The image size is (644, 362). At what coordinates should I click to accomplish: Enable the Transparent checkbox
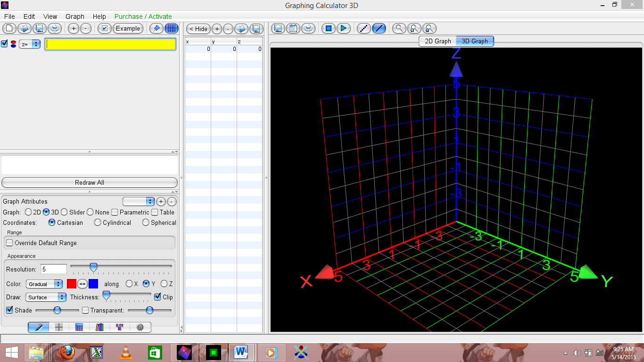85,310
